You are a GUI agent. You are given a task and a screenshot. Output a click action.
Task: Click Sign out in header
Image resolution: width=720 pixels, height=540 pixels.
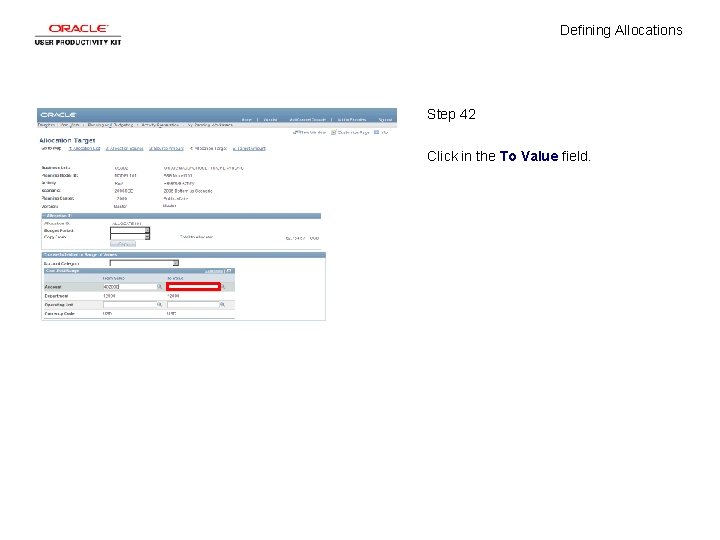tap(385, 119)
